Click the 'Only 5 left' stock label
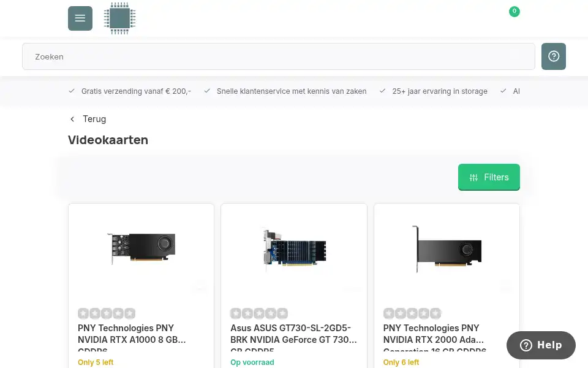This screenshot has height=368, width=588. click(x=96, y=362)
